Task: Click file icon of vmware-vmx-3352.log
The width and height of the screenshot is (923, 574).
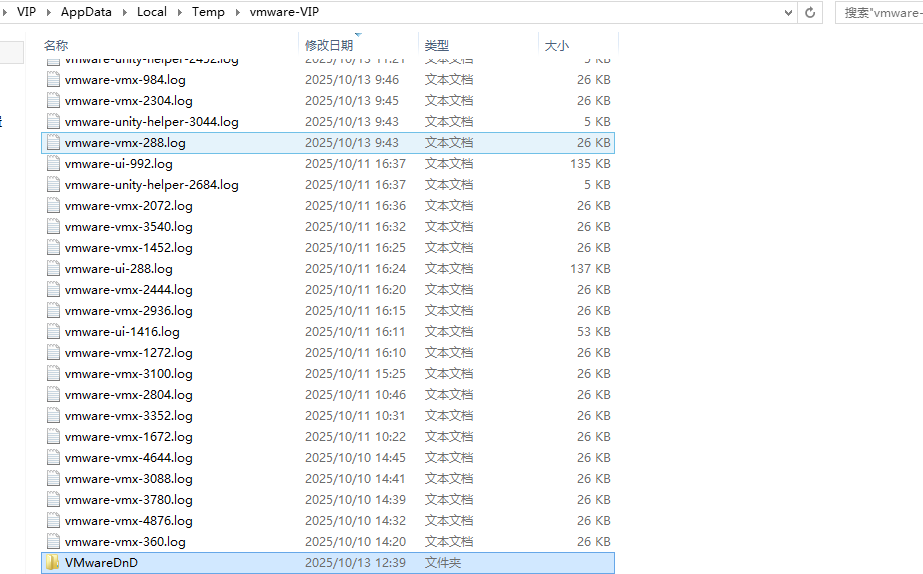Action: pyautogui.click(x=53, y=416)
